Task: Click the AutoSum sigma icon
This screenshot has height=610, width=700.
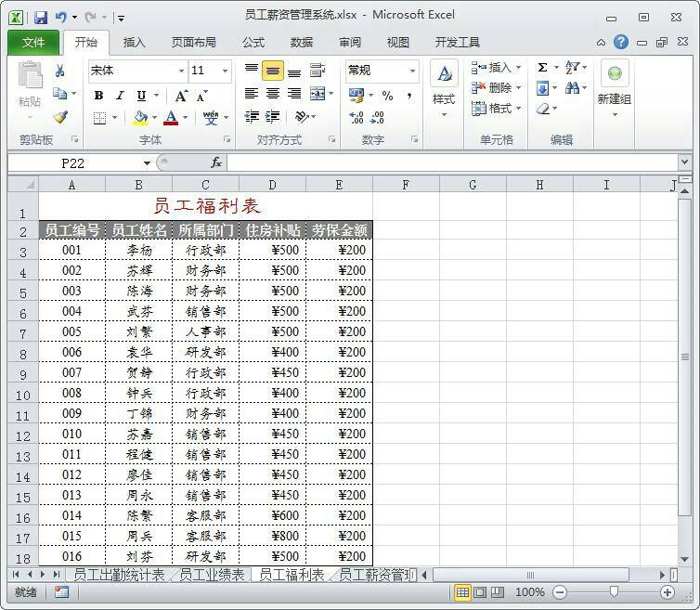Action: 542,68
